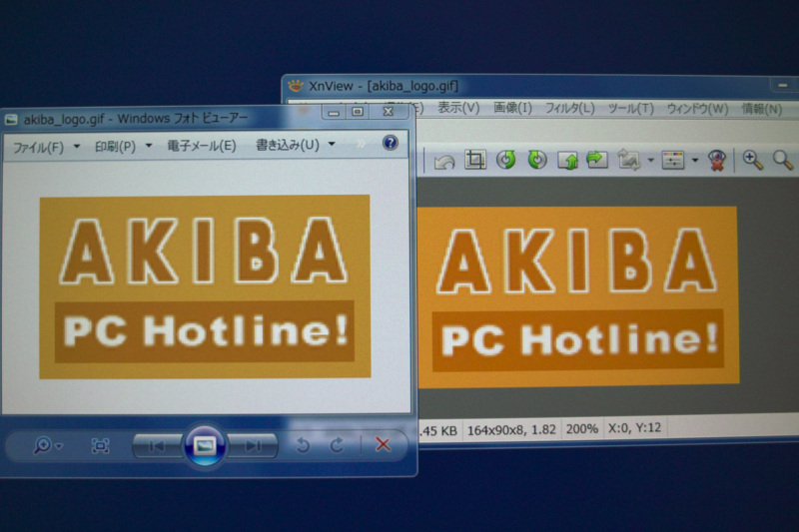Click Photo Viewer title akiba_logo.gif

[64, 120]
